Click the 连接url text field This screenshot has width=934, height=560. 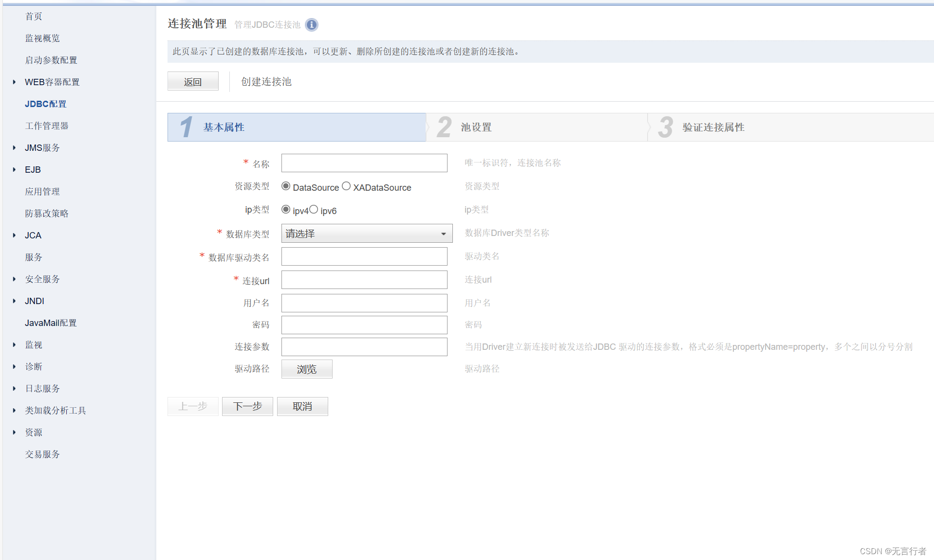tap(364, 280)
